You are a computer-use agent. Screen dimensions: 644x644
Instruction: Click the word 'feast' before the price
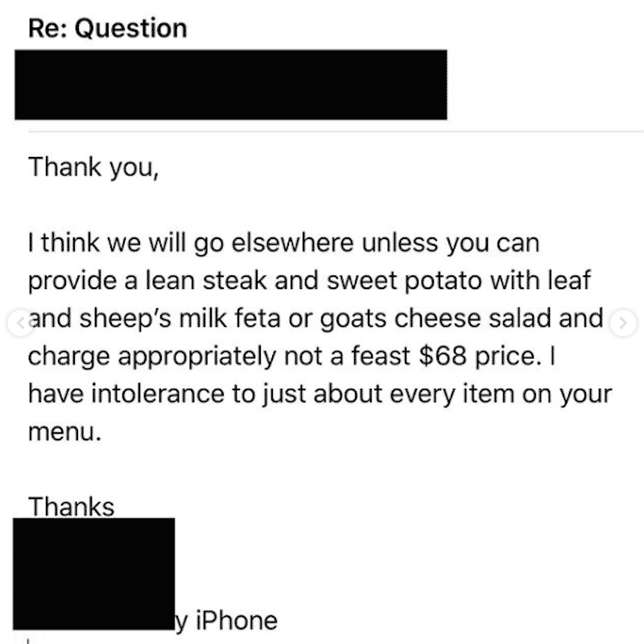click(381, 356)
